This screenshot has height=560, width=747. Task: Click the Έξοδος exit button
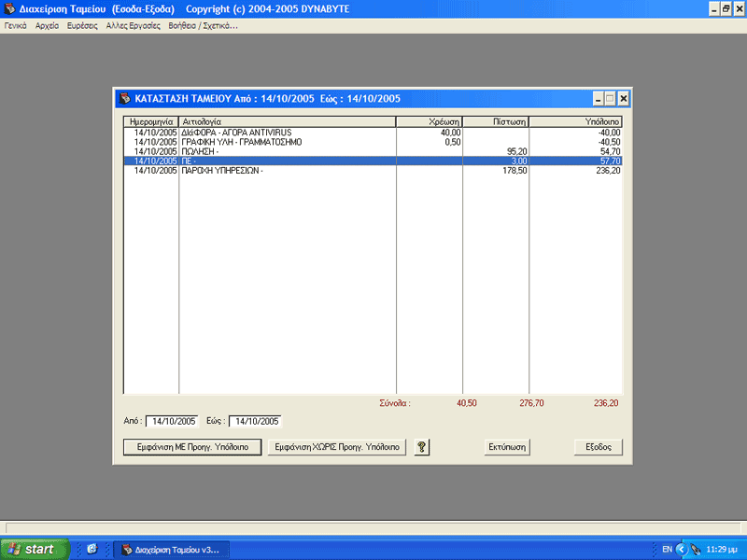[x=599, y=447]
